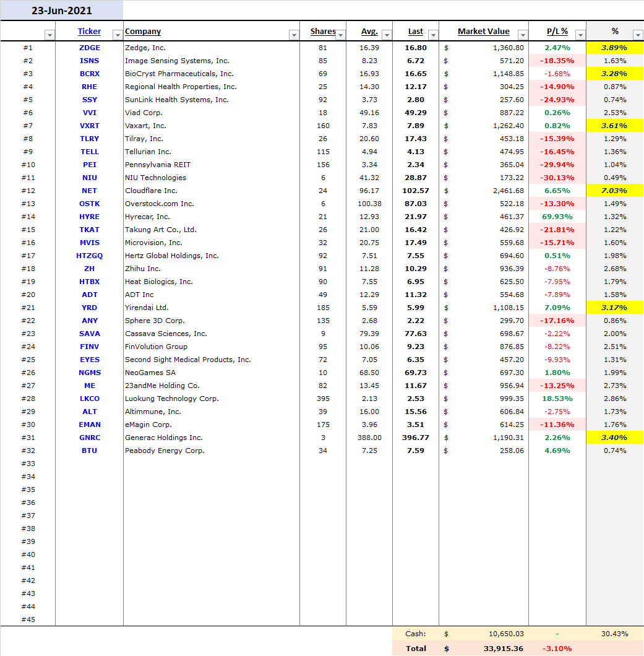The height and width of the screenshot is (656, 644).
Task: Select the 2,461.68 market value cell
Action: click(x=484, y=191)
